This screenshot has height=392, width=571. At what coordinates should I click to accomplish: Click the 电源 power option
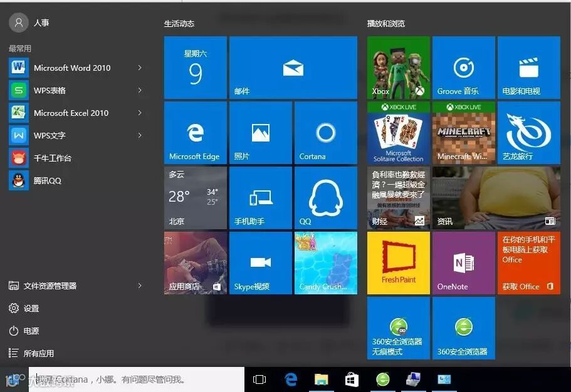tap(24, 331)
